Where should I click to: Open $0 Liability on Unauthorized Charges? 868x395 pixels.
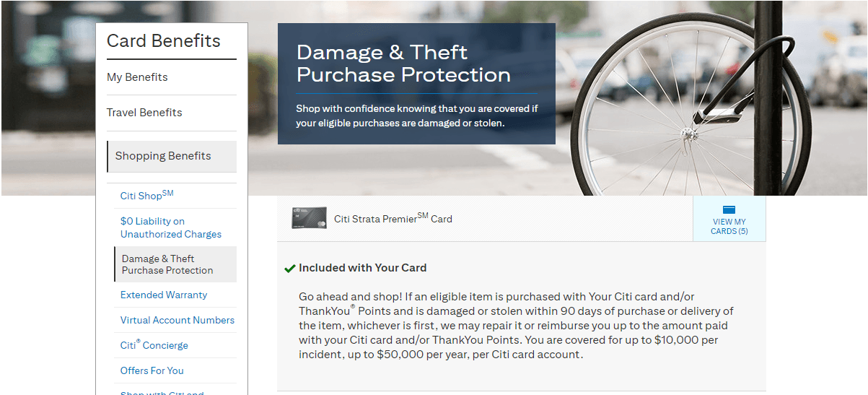pyautogui.click(x=170, y=227)
